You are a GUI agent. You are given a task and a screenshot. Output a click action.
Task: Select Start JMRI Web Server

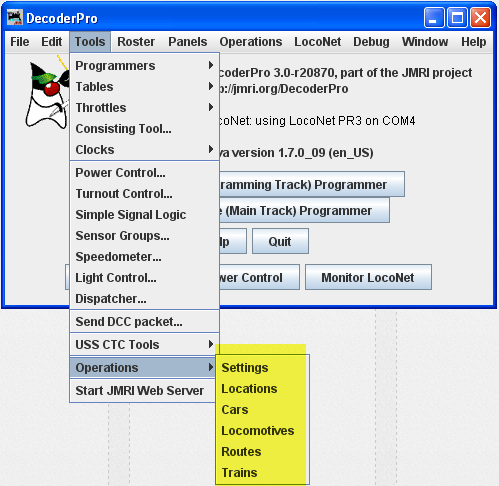tap(143, 390)
